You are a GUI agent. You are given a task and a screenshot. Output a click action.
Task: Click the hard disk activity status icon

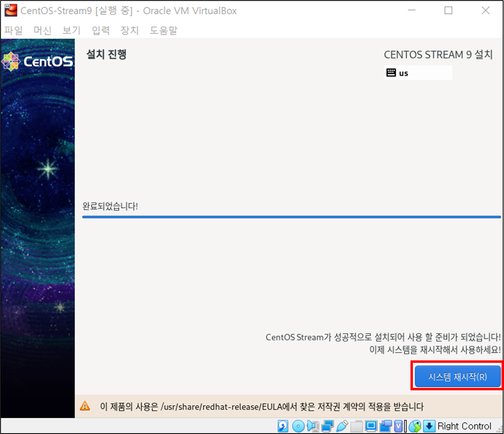(283, 426)
